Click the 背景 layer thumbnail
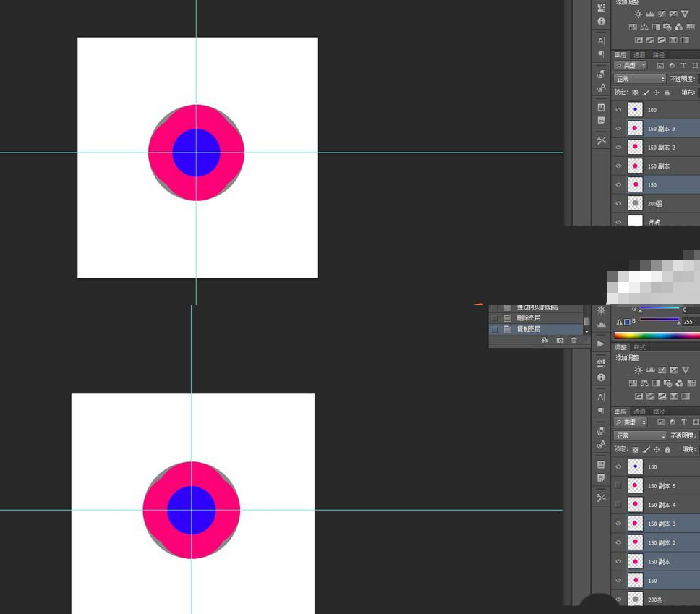 635,221
